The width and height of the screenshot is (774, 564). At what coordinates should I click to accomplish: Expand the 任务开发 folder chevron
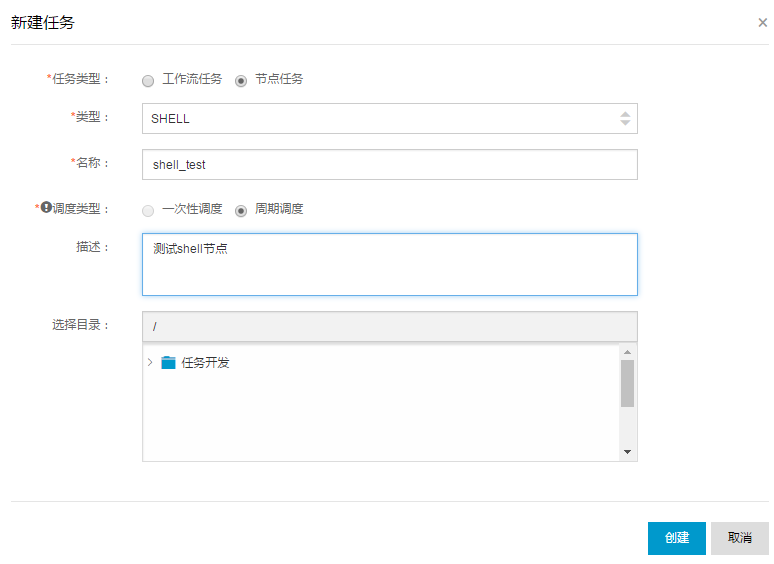tap(150, 362)
